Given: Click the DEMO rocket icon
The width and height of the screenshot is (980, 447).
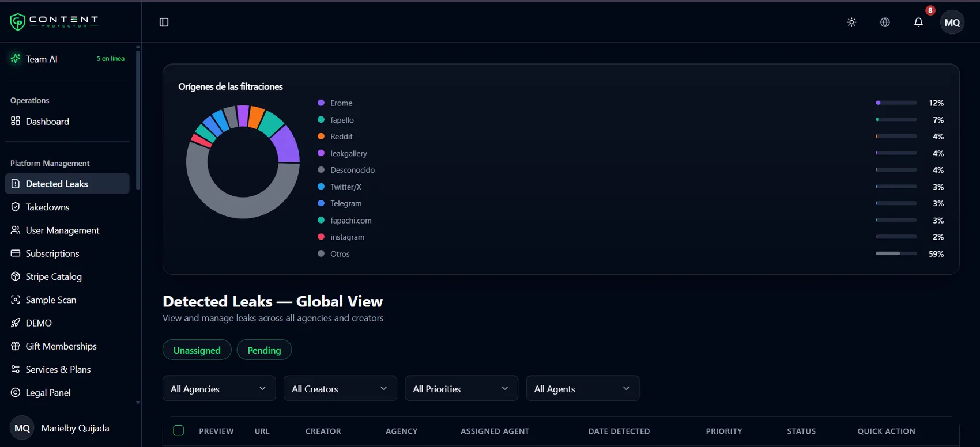Looking at the screenshot, I should [x=16, y=323].
